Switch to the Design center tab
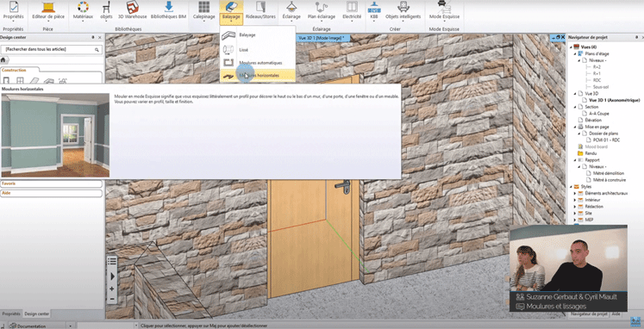 pos(37,313)
